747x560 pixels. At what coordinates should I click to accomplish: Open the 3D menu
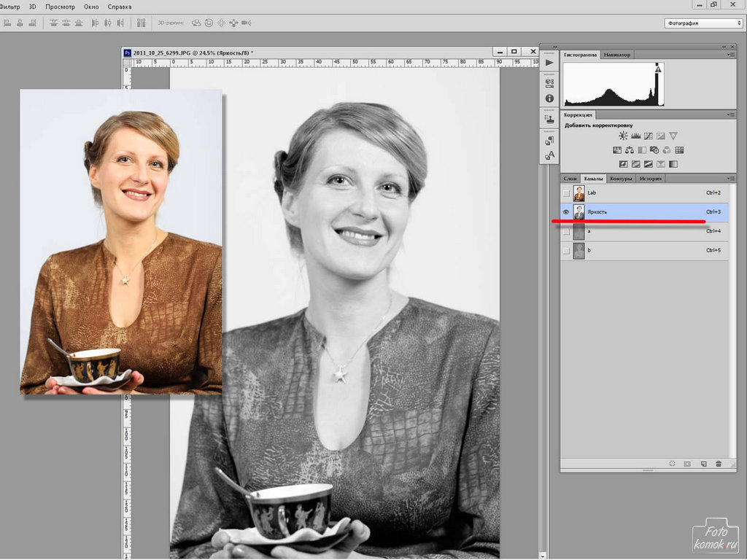pos(32,7)
